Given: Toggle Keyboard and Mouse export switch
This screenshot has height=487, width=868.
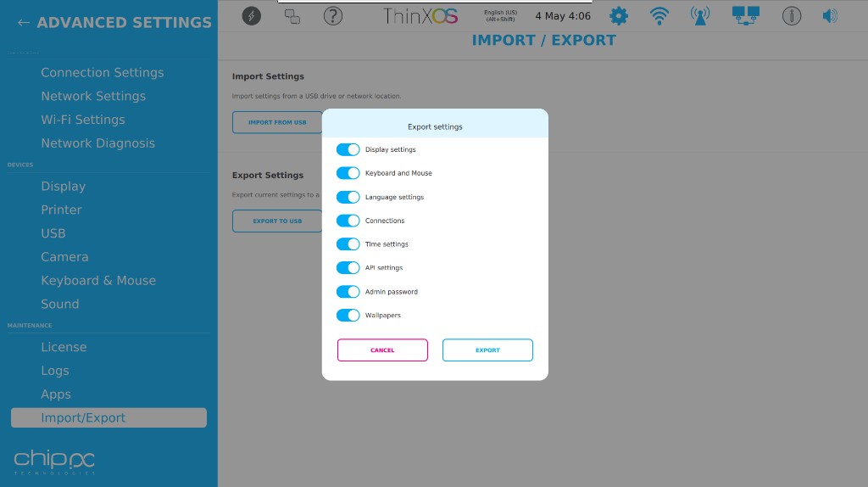Looking at the screenshot, I should (348, 173).
